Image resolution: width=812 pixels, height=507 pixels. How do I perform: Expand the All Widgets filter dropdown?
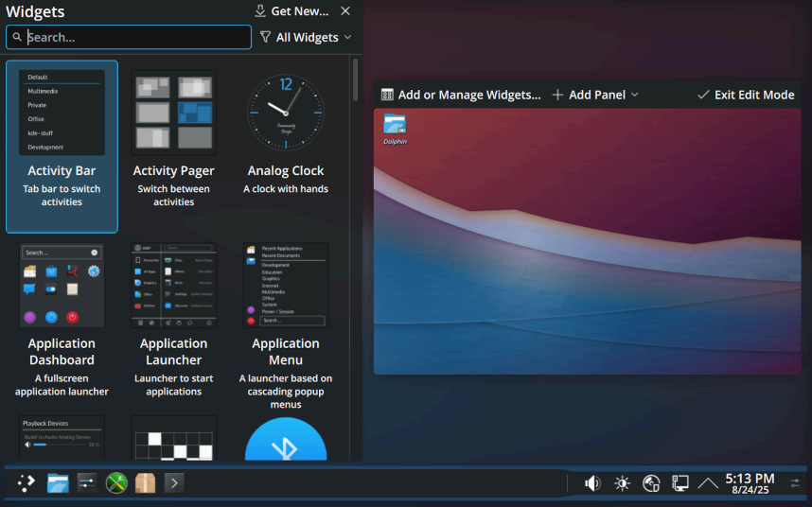(x=306, y=38)
